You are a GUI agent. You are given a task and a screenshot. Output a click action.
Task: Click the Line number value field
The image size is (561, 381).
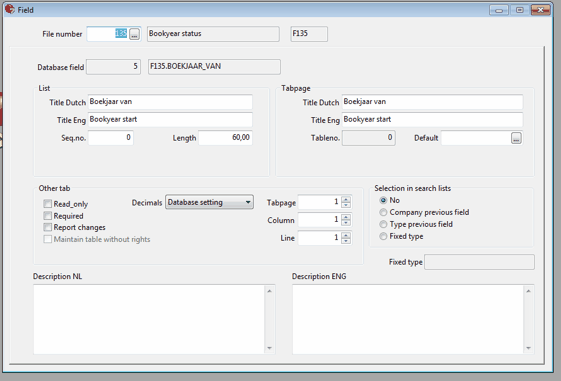pyautogui.click(x=319, y=238)
